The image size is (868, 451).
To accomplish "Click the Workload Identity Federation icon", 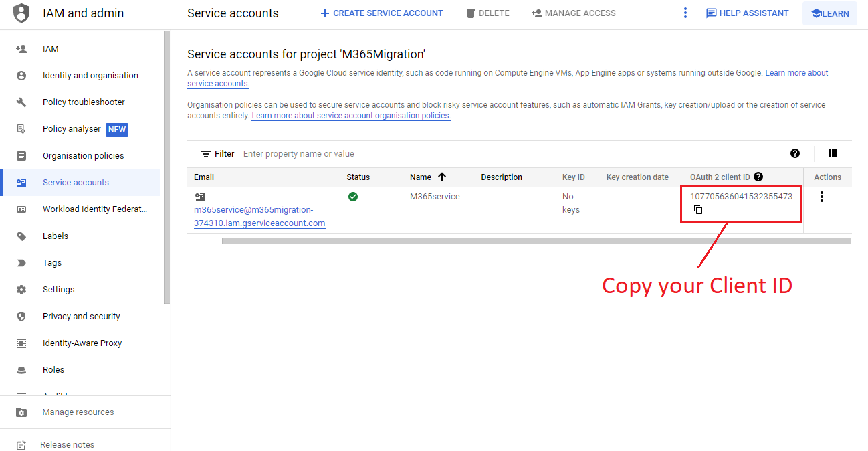I will tap(21, 209).
